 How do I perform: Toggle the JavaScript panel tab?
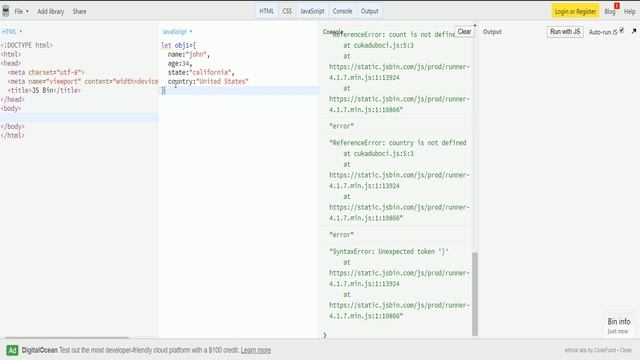click(312, 11)
